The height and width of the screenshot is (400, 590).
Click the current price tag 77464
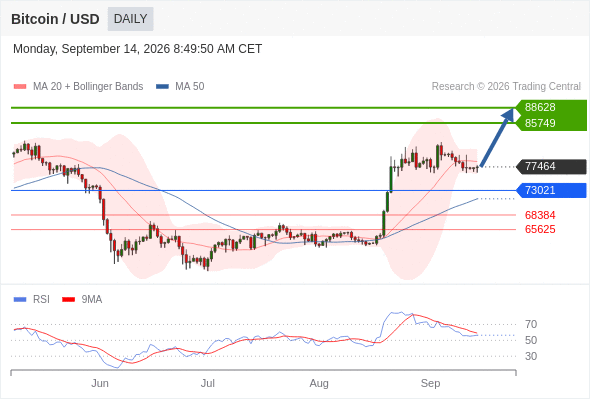552,166
